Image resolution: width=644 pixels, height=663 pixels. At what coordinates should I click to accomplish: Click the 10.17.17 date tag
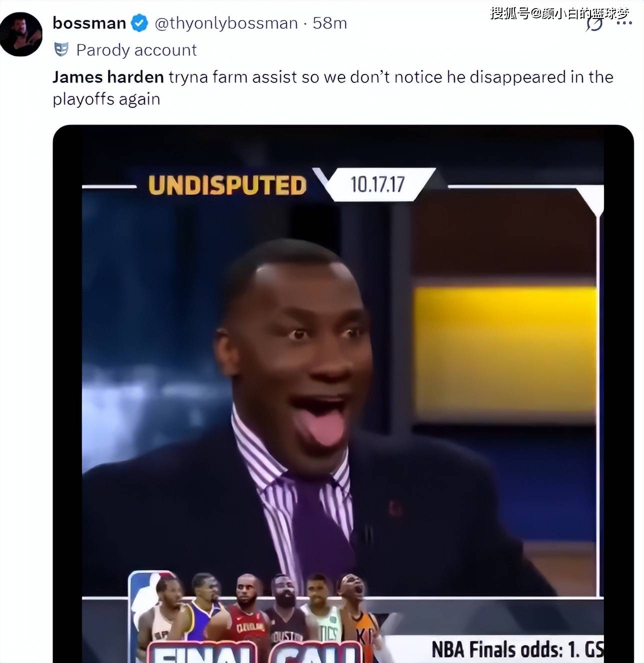pyautogui.click(x=377, y=184)
